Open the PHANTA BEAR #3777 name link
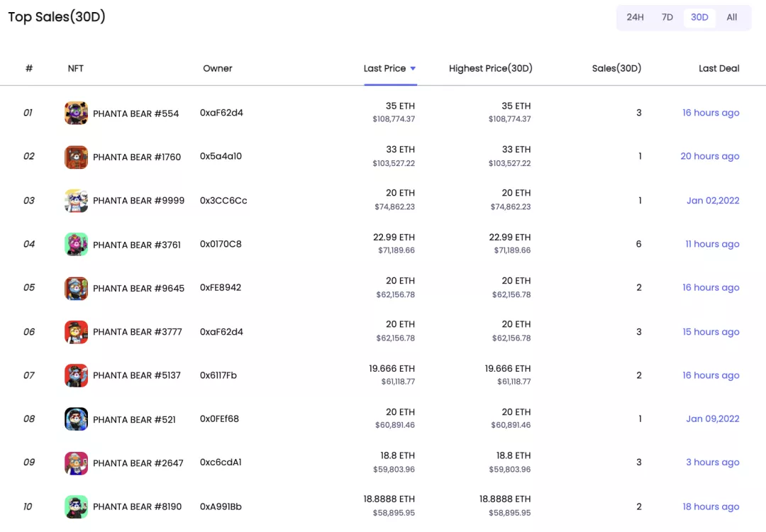 click(x=138, y=332)
